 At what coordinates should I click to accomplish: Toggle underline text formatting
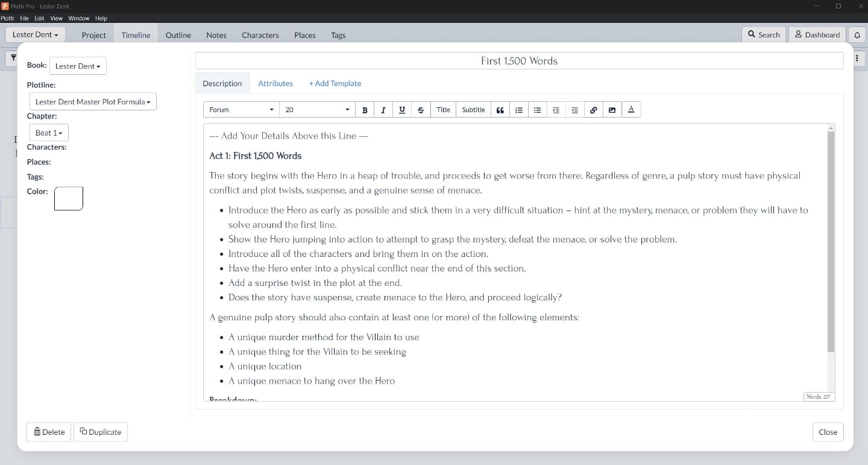(x=402, y=110)
